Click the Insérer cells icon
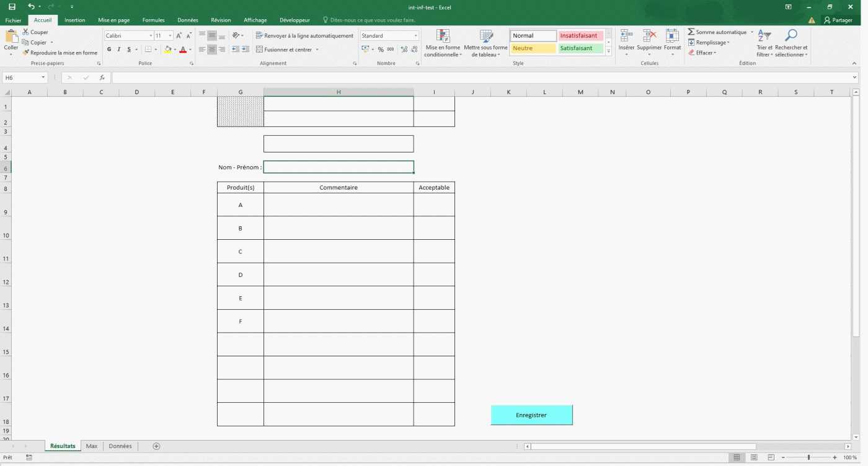 pyautogui.click(x=626, y=37)
